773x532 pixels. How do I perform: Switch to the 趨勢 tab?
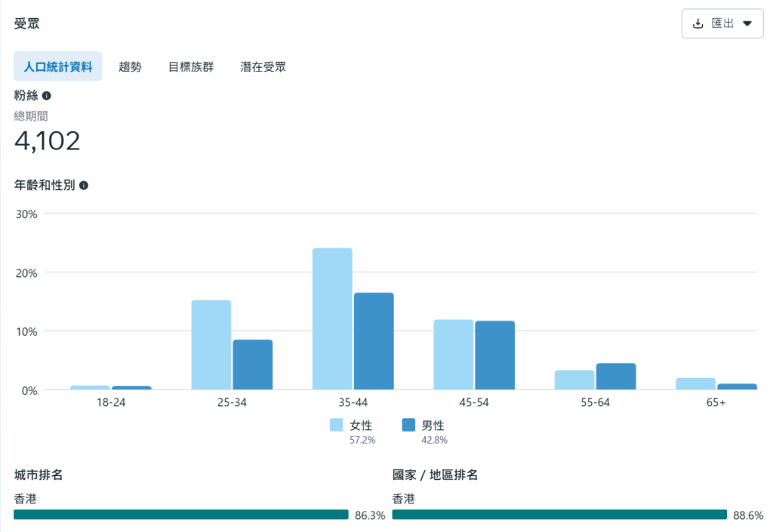[130, 66]
